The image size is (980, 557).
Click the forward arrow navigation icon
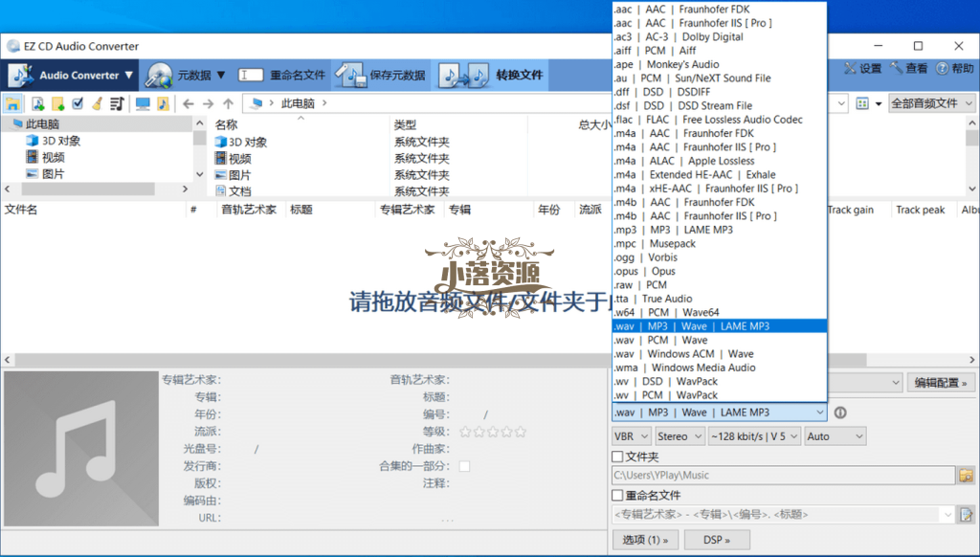coord(208,103)
